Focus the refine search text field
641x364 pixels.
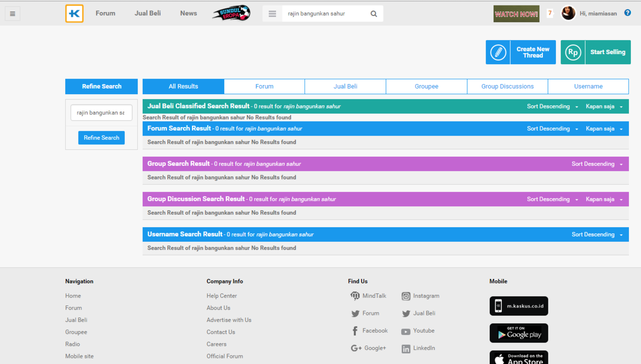102,113
